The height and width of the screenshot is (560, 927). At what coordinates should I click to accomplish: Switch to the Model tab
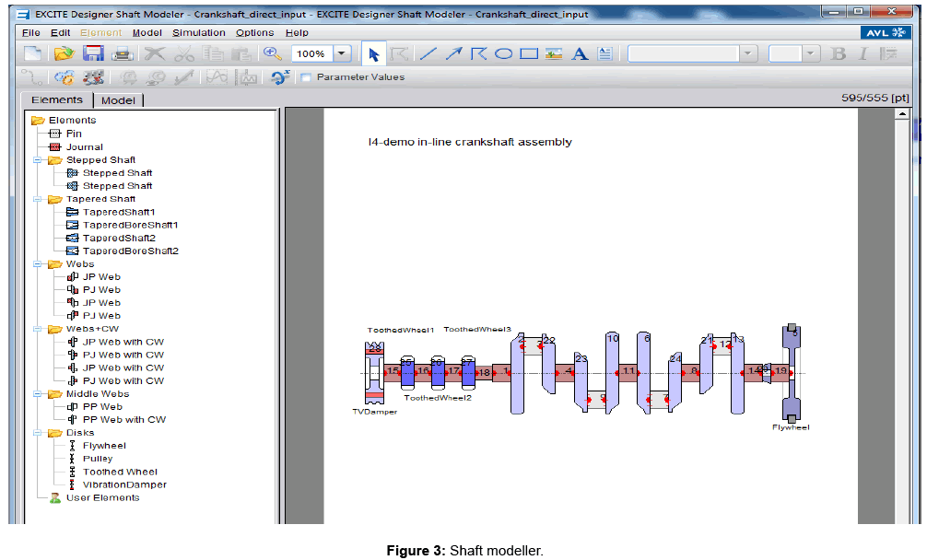pyautogui.click(x=118, y=100)
